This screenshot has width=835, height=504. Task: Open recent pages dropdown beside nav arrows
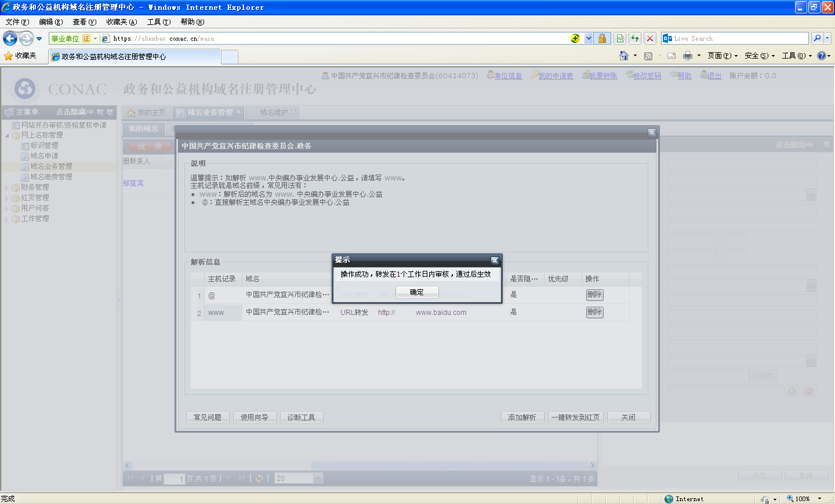coord(39,39)
